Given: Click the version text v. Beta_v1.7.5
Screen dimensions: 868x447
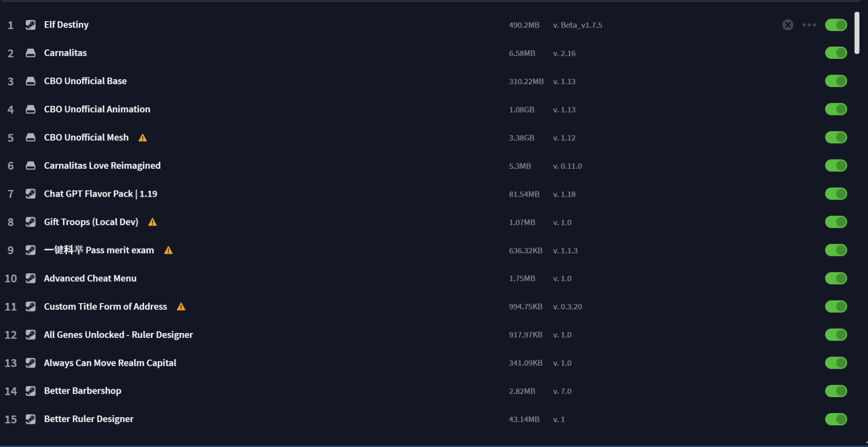Looking at the screenshot, I should coord(577,25).
